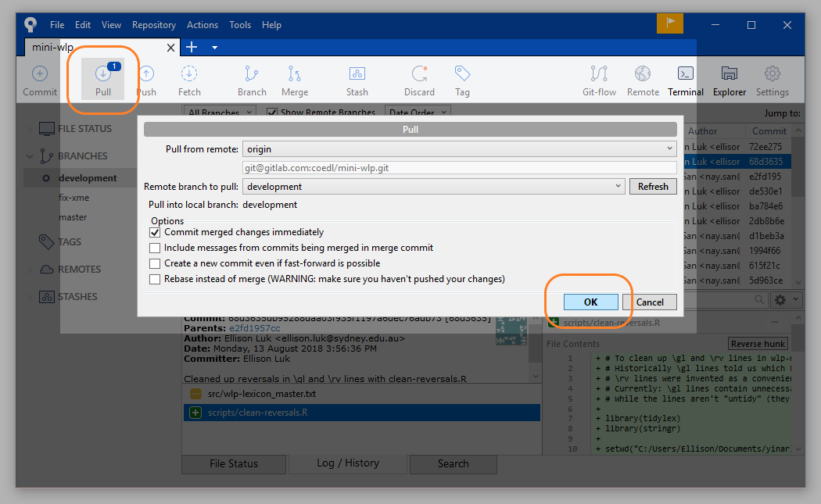This screenshot has width=821, height=504.
Task: Click the BRANCHES sidebar icon
Action: (x=47, y=156)
